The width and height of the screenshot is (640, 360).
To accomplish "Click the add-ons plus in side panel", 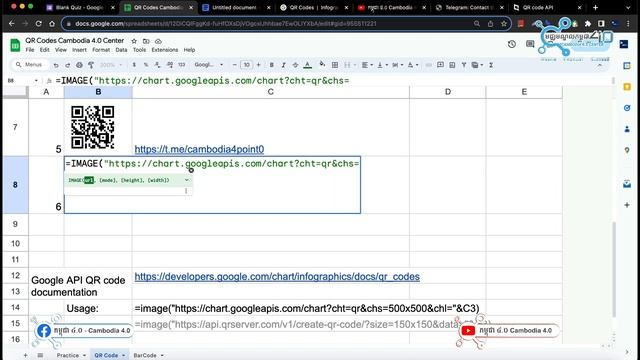I will pos(627,205).
